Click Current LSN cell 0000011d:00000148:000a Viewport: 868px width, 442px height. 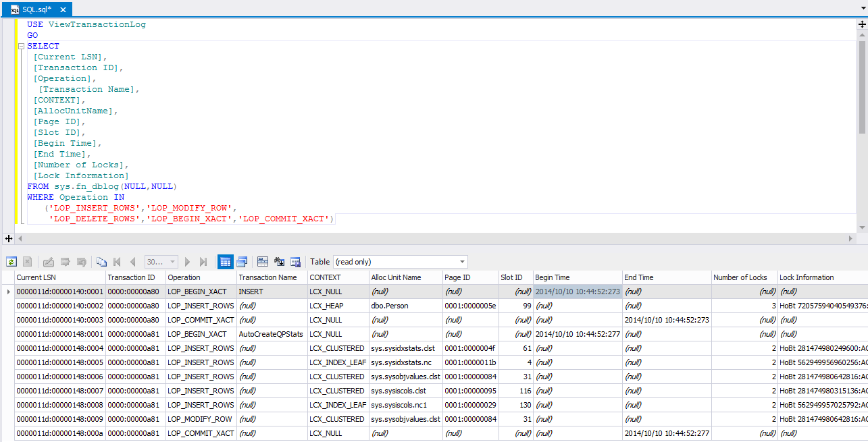click(x=59, y=433)
